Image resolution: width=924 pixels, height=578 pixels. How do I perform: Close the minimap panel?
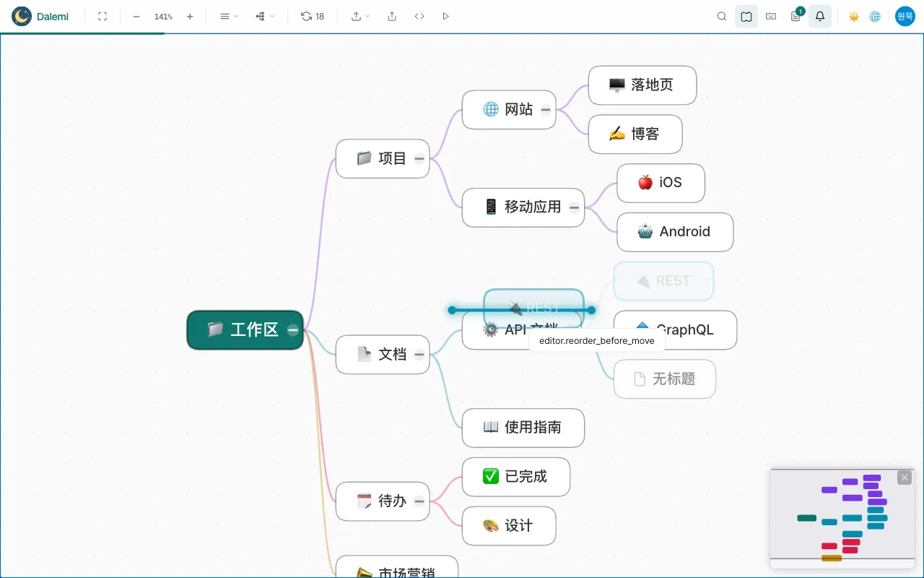(x=905, y=478)
